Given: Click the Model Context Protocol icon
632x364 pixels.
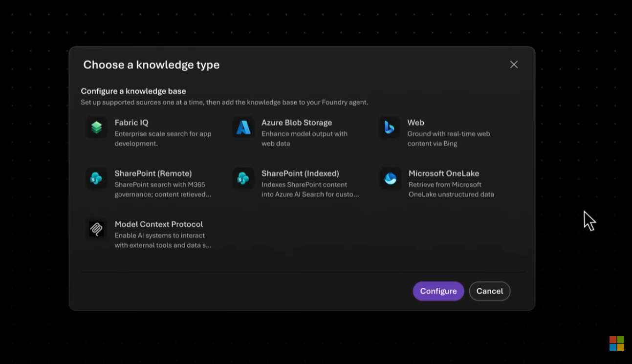Looking at the screenshot, I should [x=96, y=229].
